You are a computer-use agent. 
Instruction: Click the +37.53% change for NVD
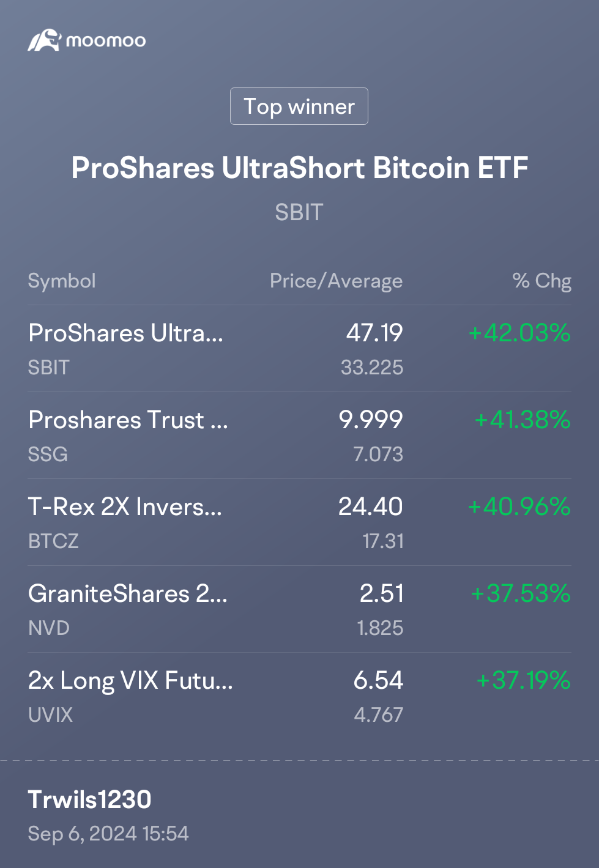[521, 593]
